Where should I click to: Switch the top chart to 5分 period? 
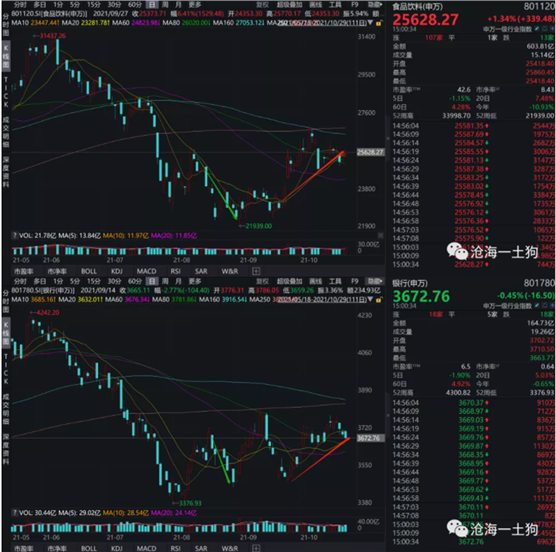pos(75,5)
